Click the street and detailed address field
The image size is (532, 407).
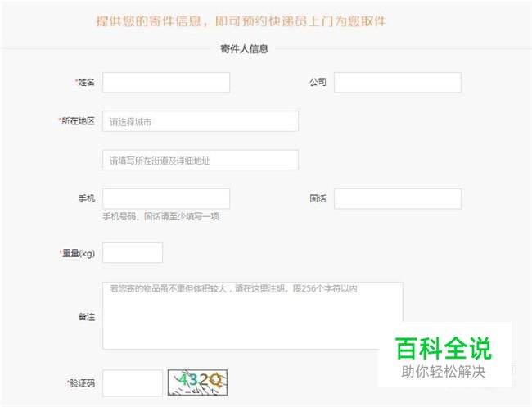pos(201,161)
